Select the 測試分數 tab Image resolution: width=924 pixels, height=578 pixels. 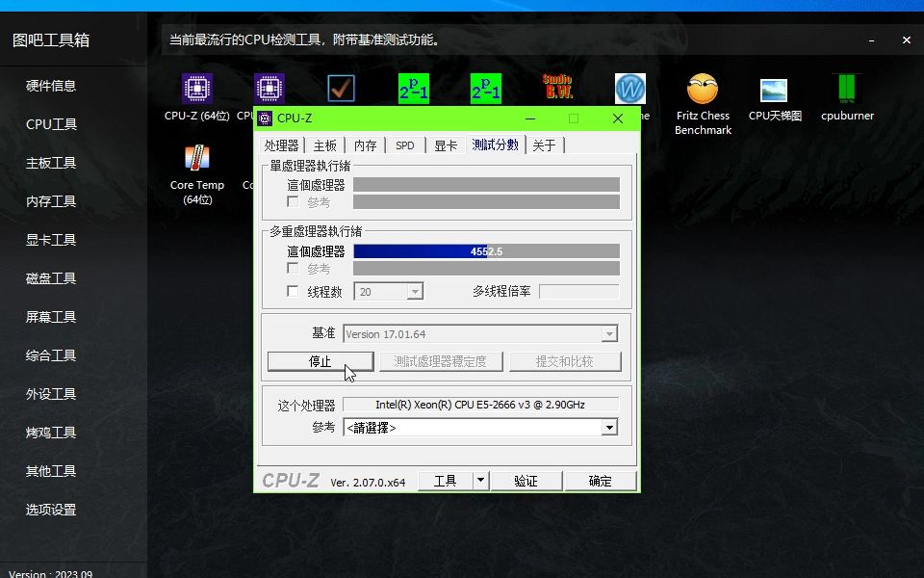(495, 144)
